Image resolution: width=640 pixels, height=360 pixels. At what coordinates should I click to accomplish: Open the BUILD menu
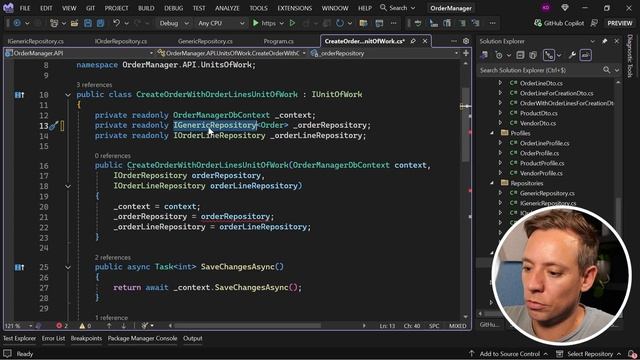click(x=146, y=8)
